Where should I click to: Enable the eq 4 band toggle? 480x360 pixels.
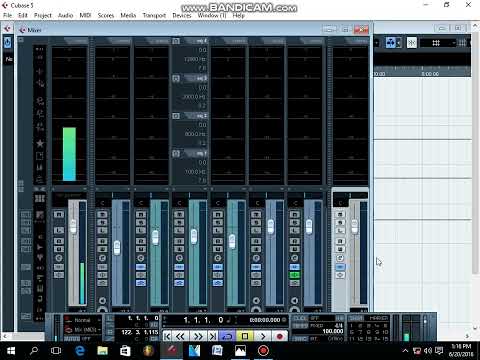pyautogui.click(x=176, y=41)
